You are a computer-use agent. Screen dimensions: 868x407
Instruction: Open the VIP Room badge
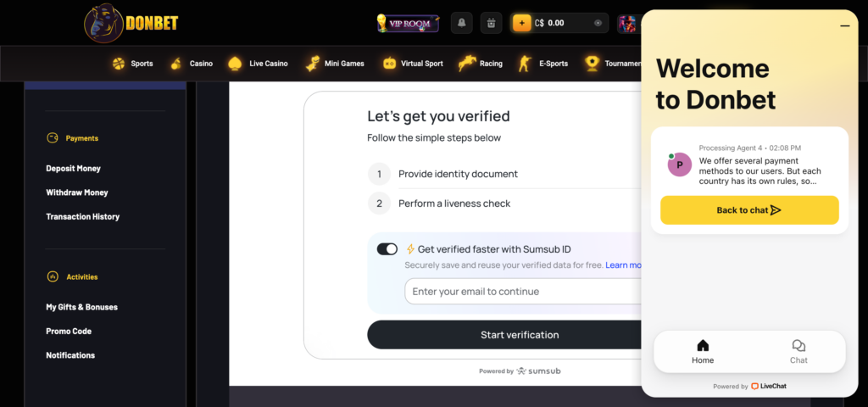coord(408,23)
